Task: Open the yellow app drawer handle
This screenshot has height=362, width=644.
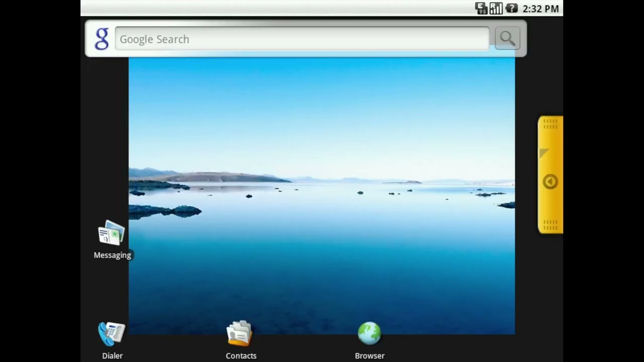Action: 550,174
